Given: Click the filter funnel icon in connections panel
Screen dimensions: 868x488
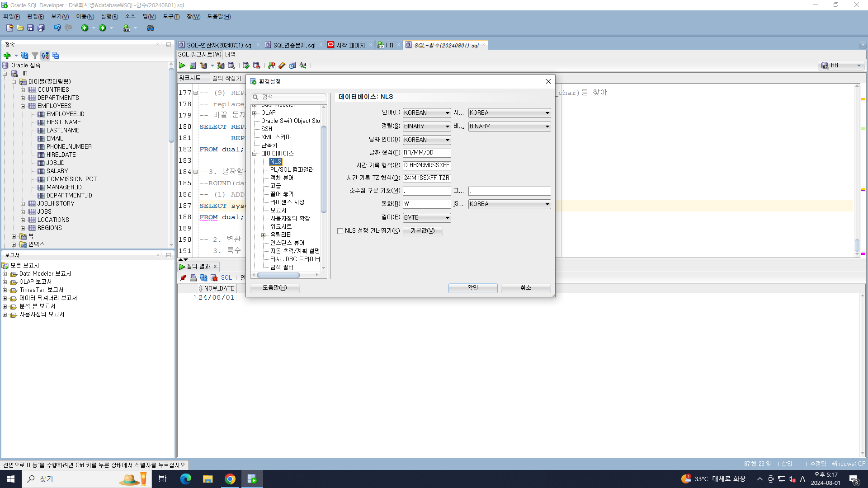Looking at the screenshot, I should 35,56.
